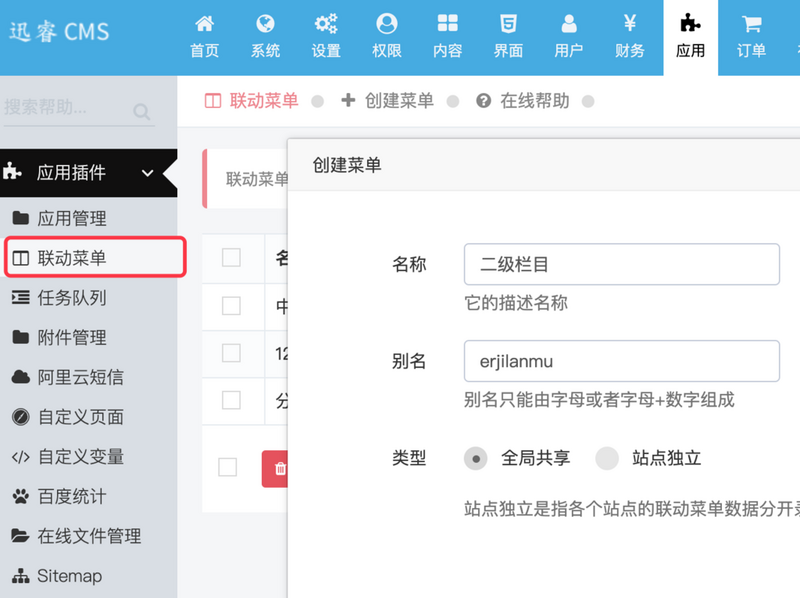The width and height of the screenshot is (800, 598).
Task: Click the 自定义页面 compass icon
Action: [20, 417]
